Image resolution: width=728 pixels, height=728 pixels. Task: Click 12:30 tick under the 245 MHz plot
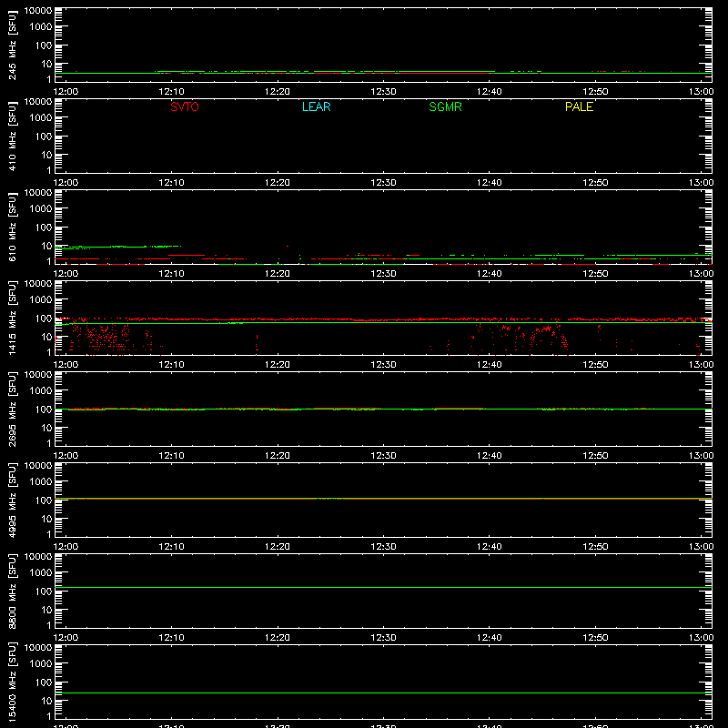(383, 92)
